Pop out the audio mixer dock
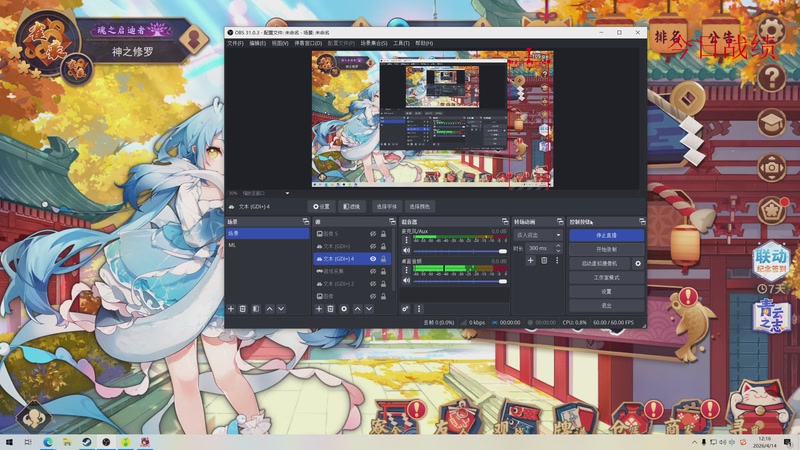The width and height of the screenshot is (800, 450). coord(505,221)
